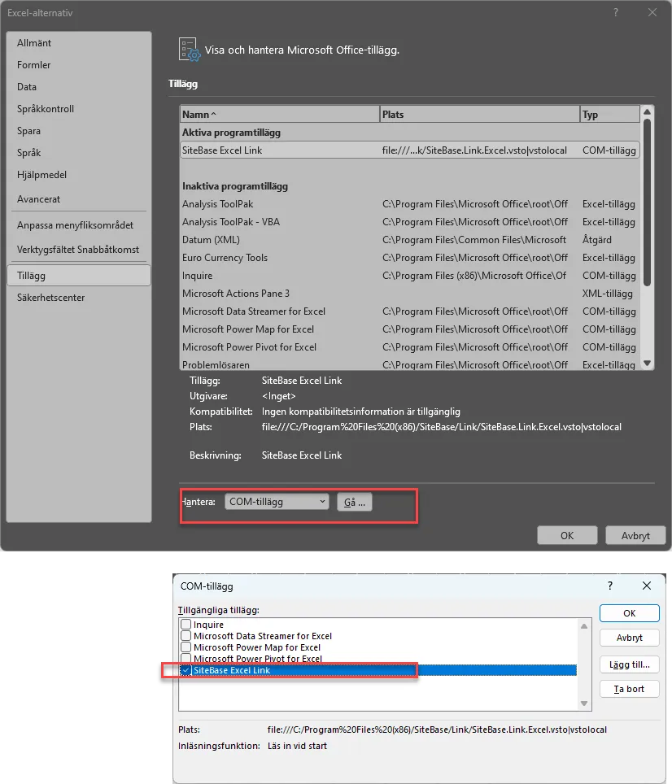Select the Euro Currency Tools row

409,258
